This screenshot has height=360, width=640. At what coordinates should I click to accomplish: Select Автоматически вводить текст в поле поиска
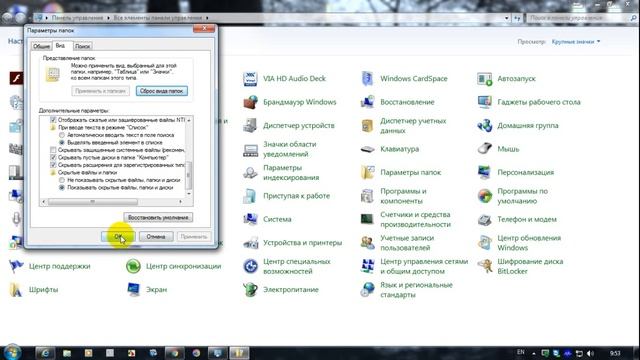(x=62, y=135)
